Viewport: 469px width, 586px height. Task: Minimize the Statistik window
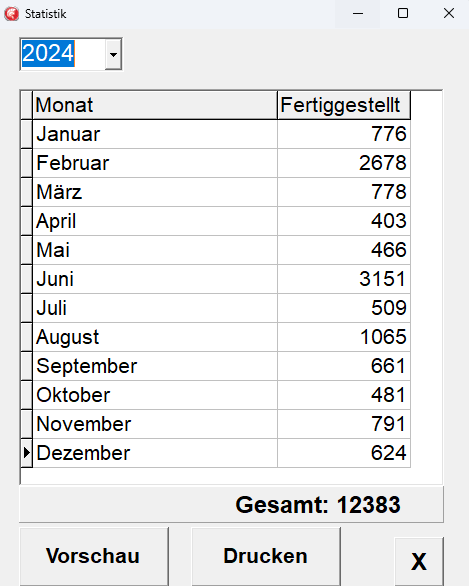click(x=358, y=13)
